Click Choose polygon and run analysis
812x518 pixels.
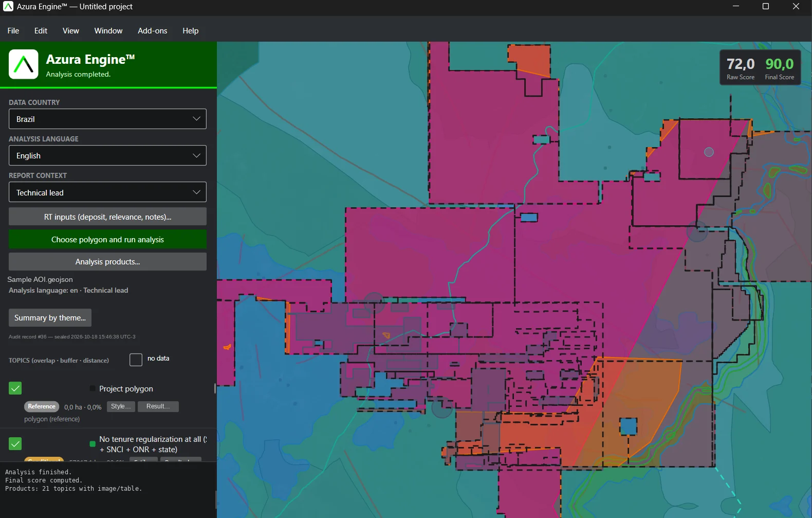[107, 240]
